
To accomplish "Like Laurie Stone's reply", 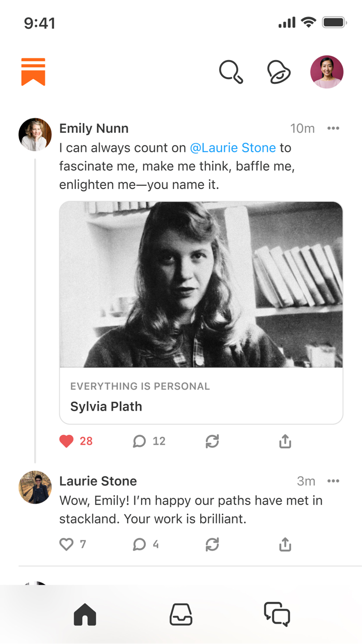I will click(67, 544).
